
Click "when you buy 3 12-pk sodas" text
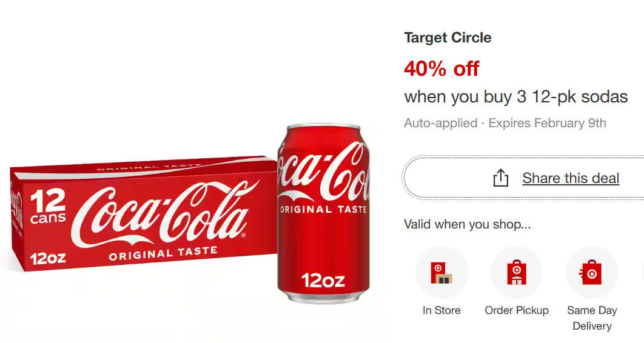click(515, 96)
